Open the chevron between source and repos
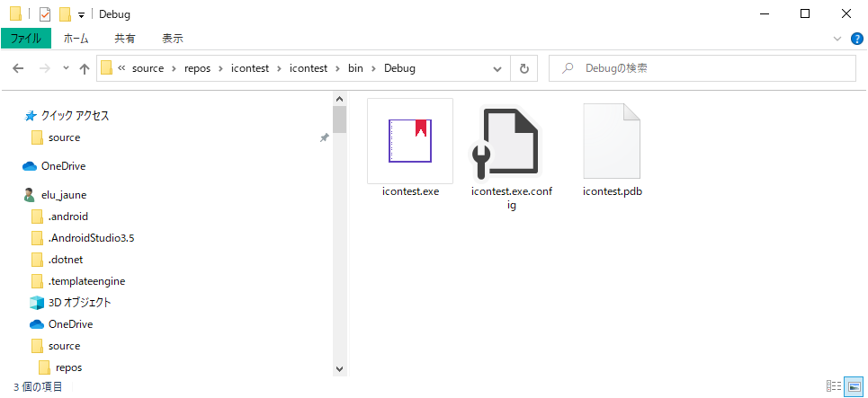Screen dimensions: 868x398 174,68
